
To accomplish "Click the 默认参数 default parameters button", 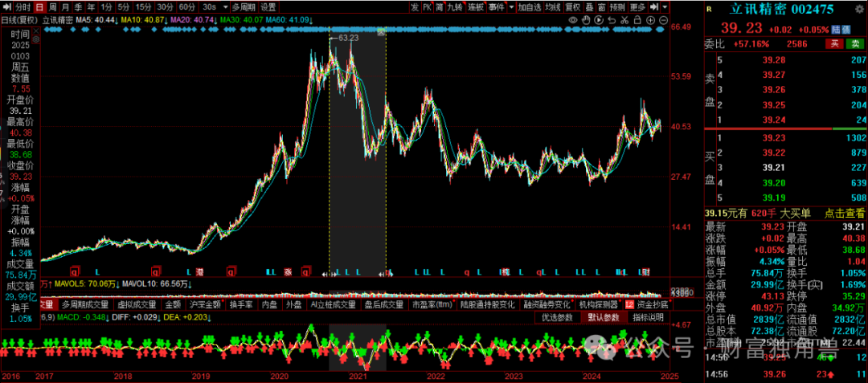I will pos(602,316).
